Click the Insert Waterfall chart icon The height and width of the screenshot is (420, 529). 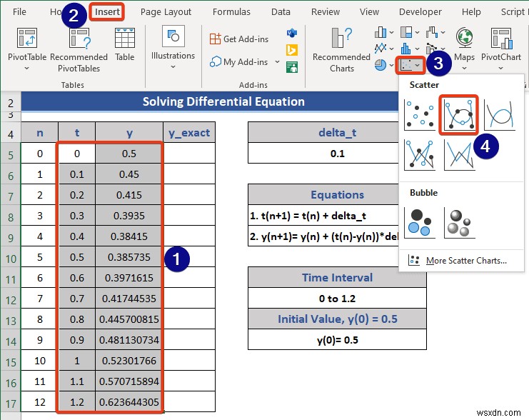coord(432,32)
